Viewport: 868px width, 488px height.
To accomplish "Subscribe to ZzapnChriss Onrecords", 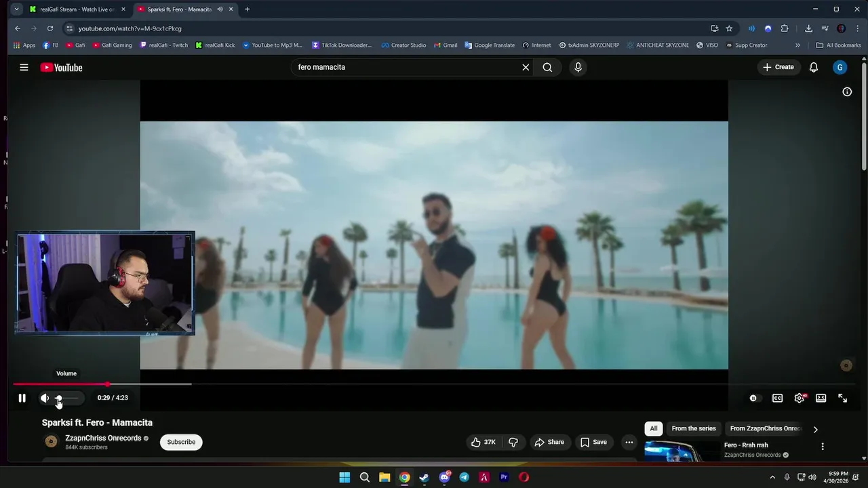I will point(181,442).
